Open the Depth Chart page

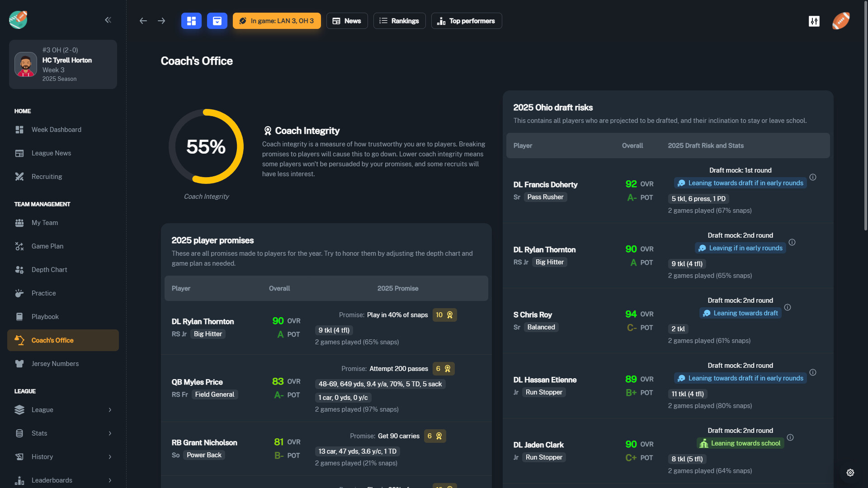coord(50,269)
